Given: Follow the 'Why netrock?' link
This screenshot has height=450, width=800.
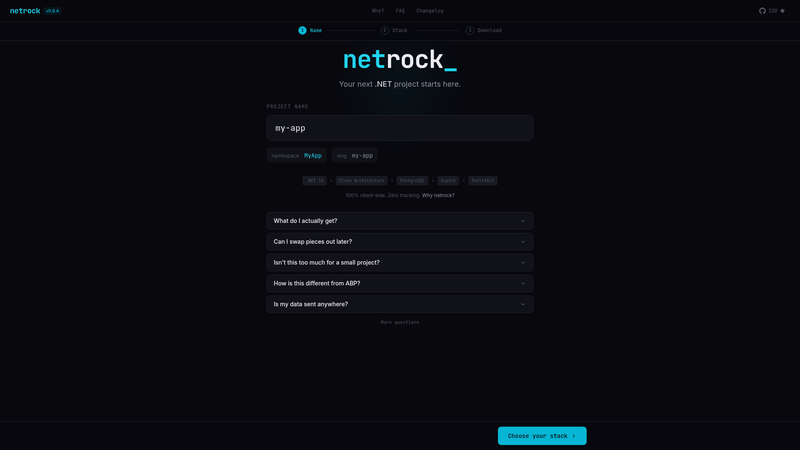Looking at the screenshot, I should [x=438, y=195].
